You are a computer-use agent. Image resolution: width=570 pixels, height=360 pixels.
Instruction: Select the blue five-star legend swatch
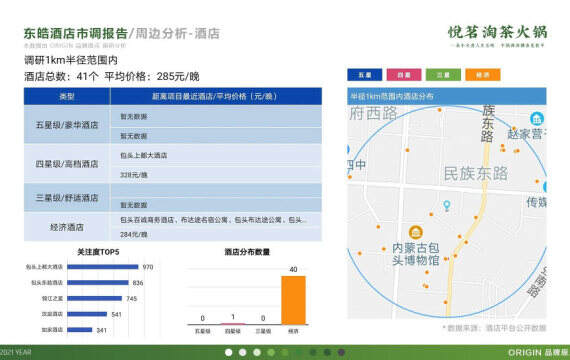point(365,75)
